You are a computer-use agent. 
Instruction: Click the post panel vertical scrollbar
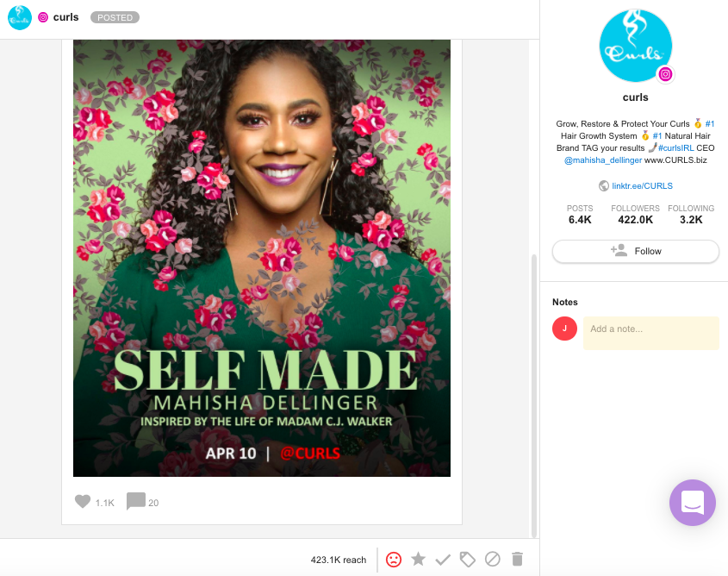(x=534, y=395)
